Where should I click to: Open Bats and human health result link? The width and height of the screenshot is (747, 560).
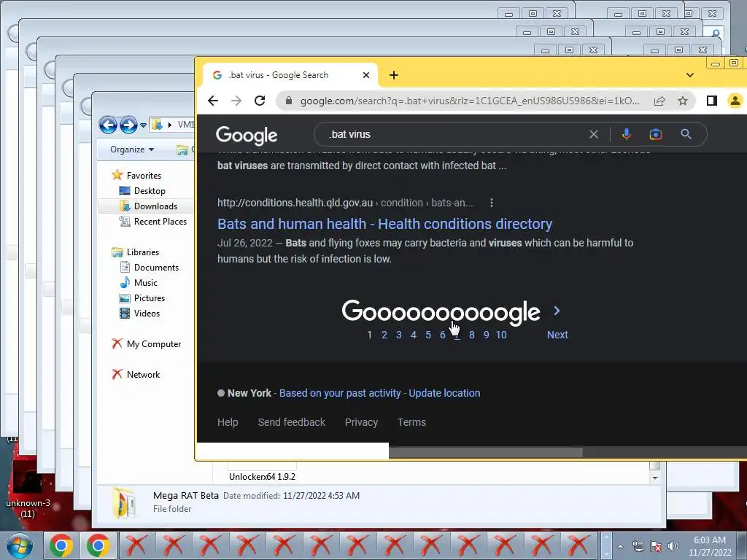(x=384, y=224)
